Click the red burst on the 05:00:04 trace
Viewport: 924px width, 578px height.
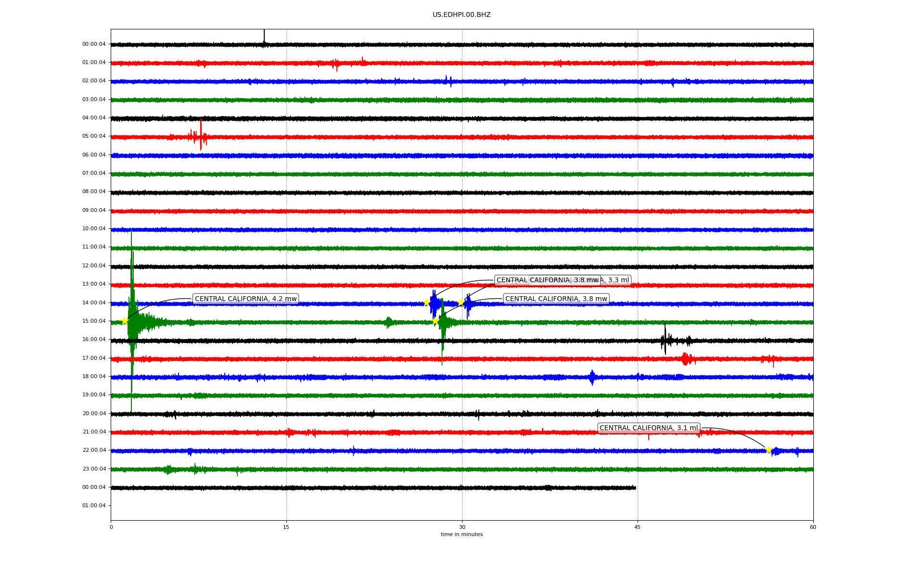coord(201,137)
